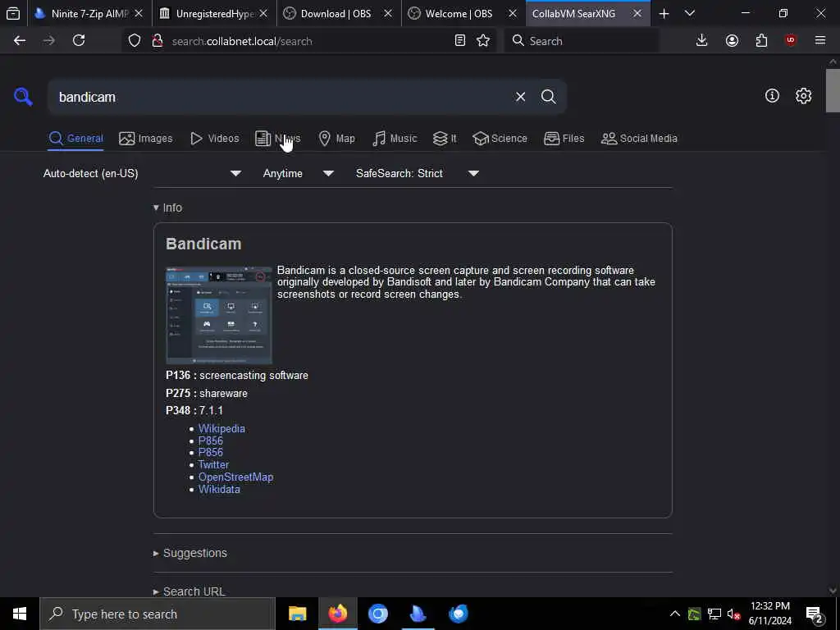
Task: Click the insecure connection lock icon
Action: [157, 41]
